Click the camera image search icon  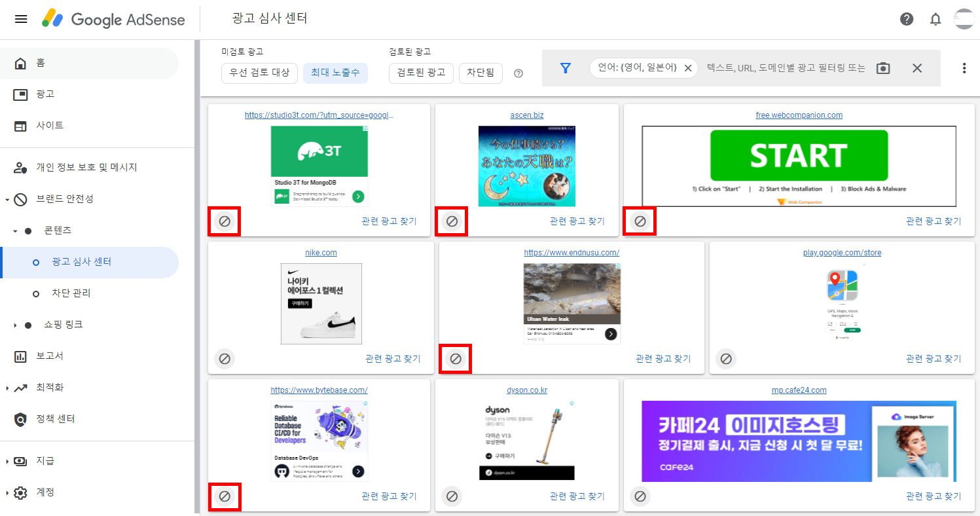(883, 68)
